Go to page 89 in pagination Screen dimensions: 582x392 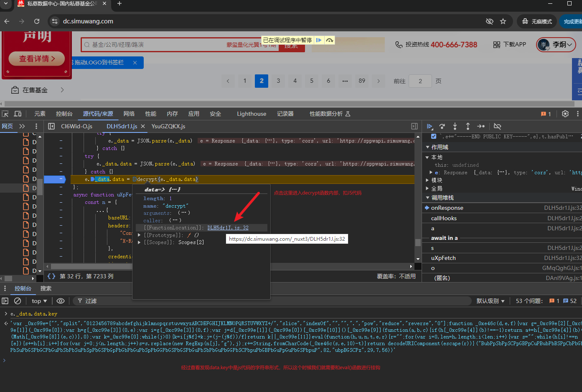pyautogui.click(x=362, y=81)
